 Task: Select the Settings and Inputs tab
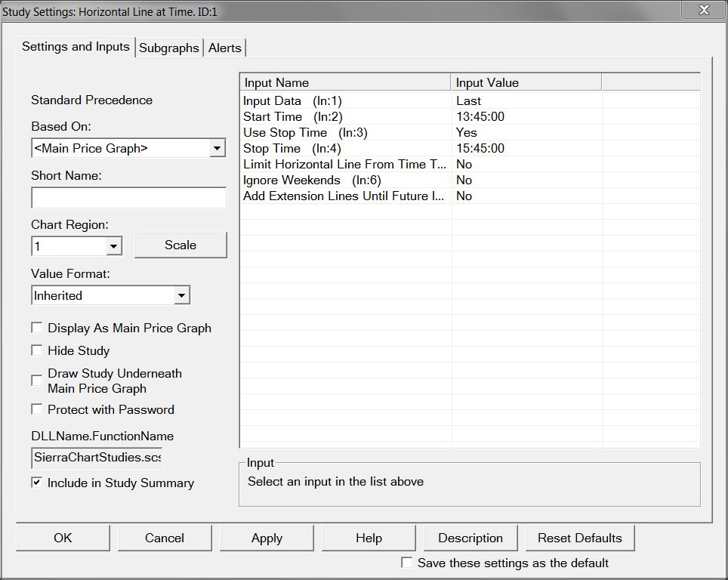(76, 47)
